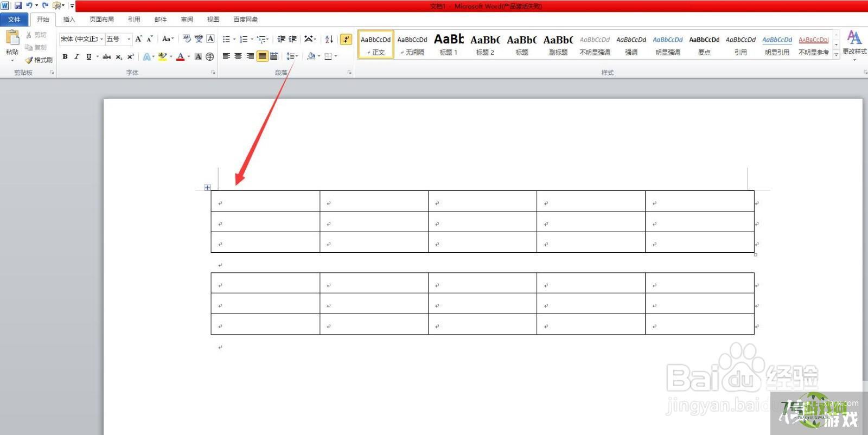
Task: Switch to the Insert (插入) tab
Action: pyautogui.click(x=69, y=20)
